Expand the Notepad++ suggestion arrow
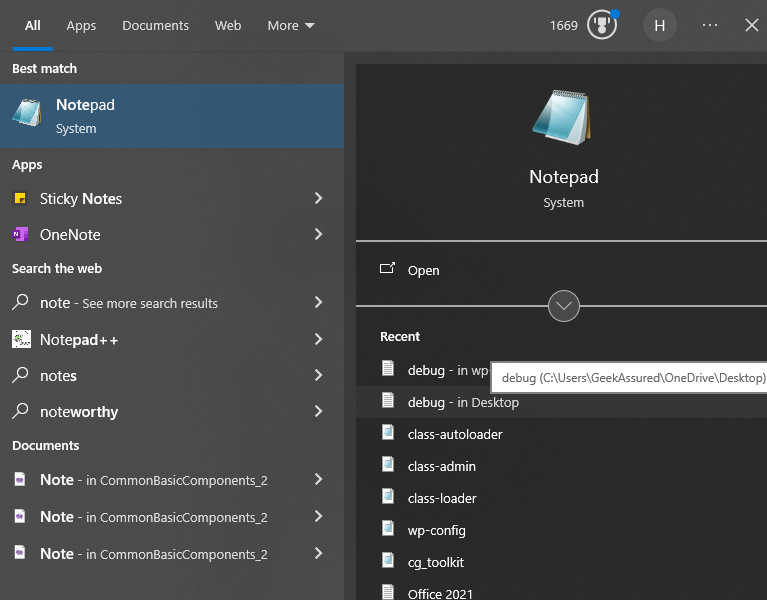Viewport: 767px width, 600px height. pyautogui.click(x=318, y=339)
